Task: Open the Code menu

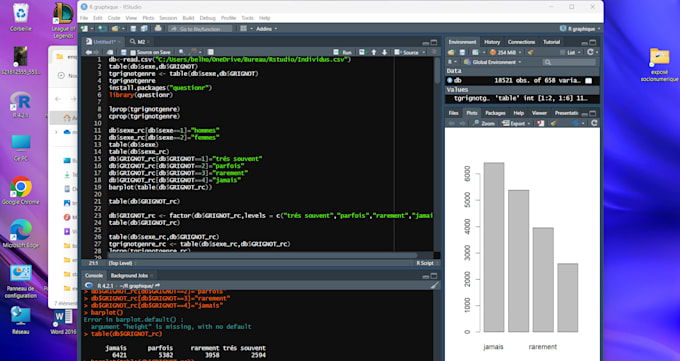Action: [114, 18]
